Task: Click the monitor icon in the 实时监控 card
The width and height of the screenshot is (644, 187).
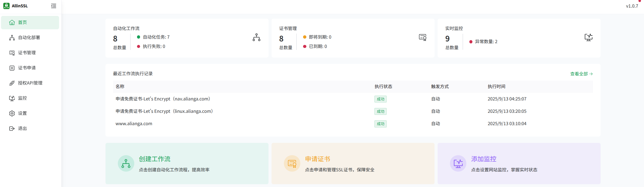Action: click(x=588, y=37)
